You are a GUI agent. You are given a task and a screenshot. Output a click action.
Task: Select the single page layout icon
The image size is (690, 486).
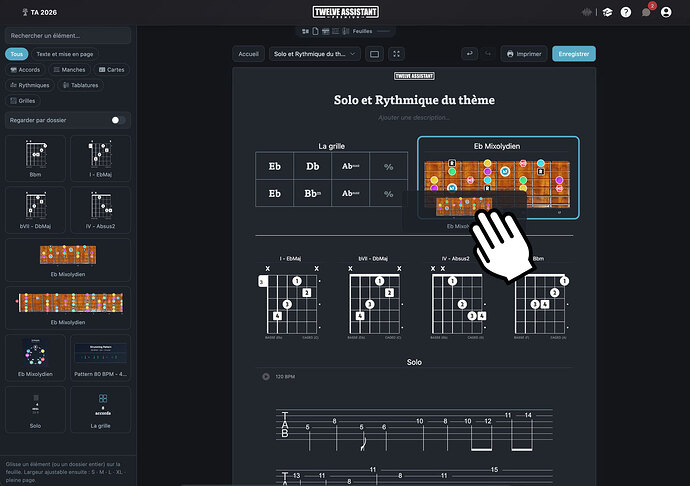pyautogui.click(x=315, y=31)
